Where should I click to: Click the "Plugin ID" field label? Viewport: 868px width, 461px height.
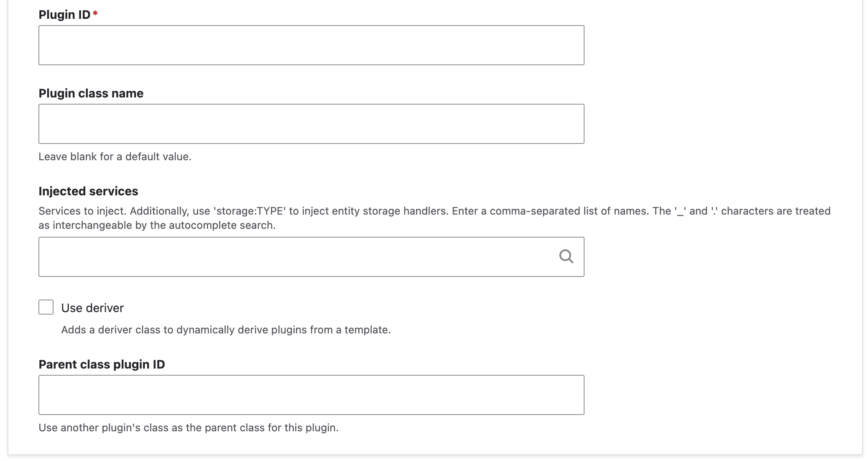(x=64, y=15)
